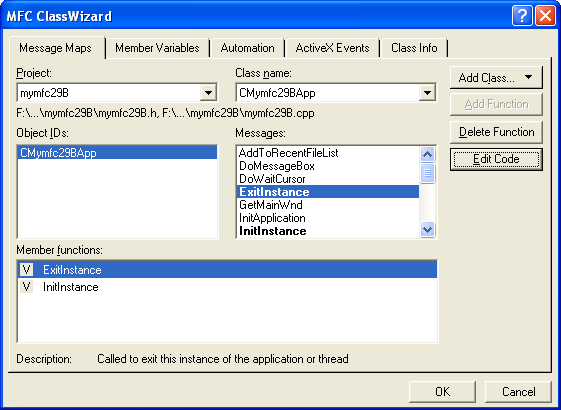The image size is (561, 410).
Task: Click the Messages scrollbar thumb
Action: tap(428, 173)
